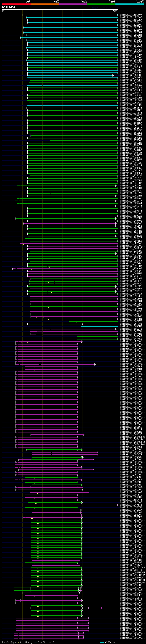Select the UniRef100_B9GV58 label
The image size is (146, 644).
(x=131, y=42)
